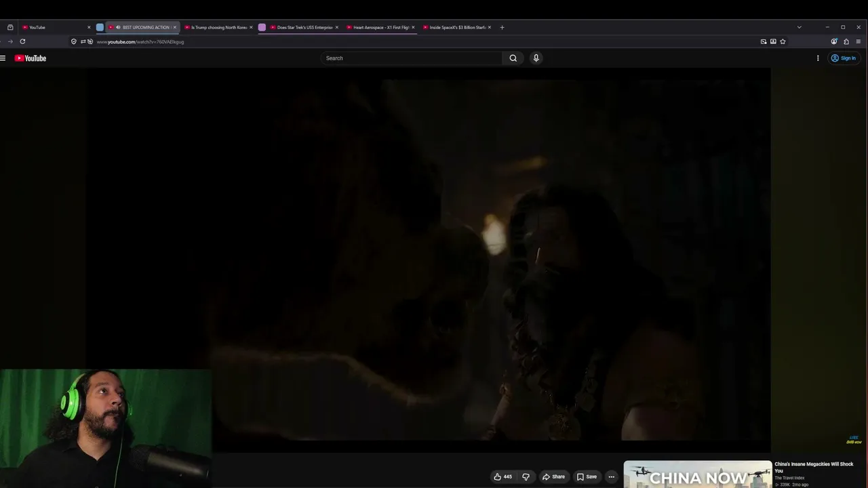Go forward with the browser arrow
This screenshot has height=488, width=868.
pyautogui.click(x=9, y=41)
